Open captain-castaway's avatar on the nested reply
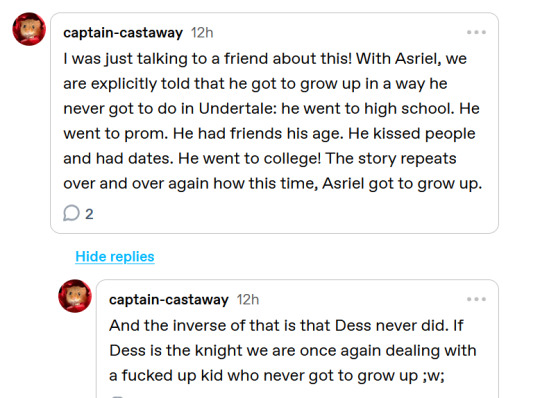Screen dimensions: 540x398 (75, 296)
